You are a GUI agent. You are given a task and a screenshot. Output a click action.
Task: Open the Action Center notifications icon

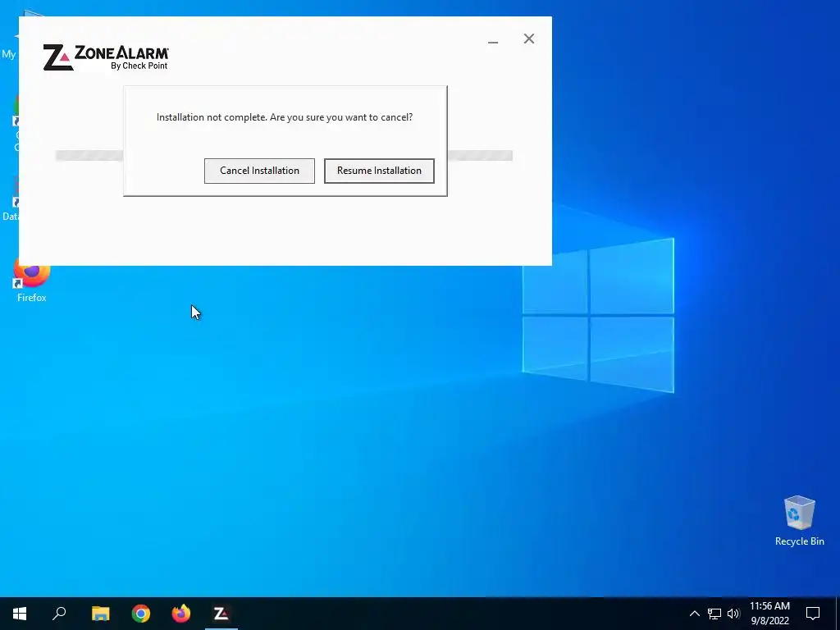813,614
